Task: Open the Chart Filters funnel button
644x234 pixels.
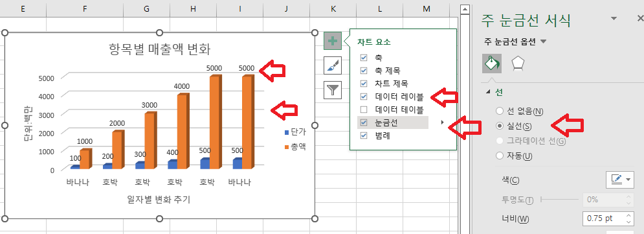Action: (333, 89)
